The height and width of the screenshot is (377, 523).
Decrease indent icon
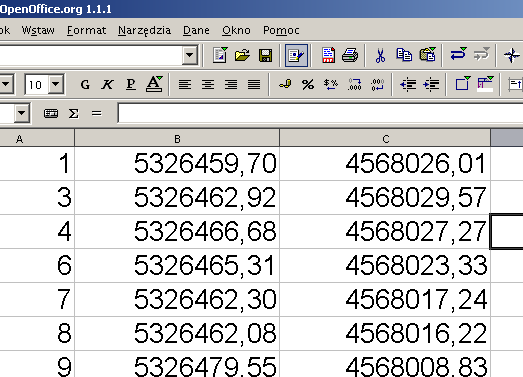coord(408,84)
